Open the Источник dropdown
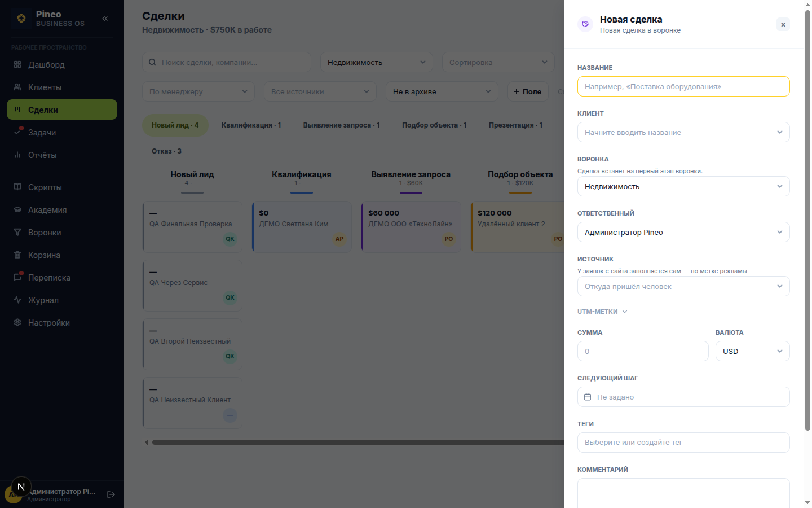Viewport: 812px width, 508px height. pyautogui.click(x=683, y=286)
